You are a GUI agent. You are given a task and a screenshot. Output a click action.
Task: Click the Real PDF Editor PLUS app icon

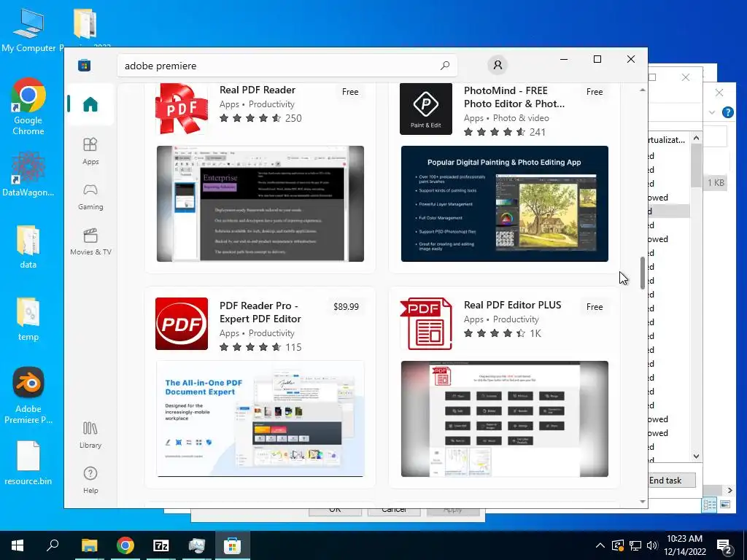click(426, 324)
